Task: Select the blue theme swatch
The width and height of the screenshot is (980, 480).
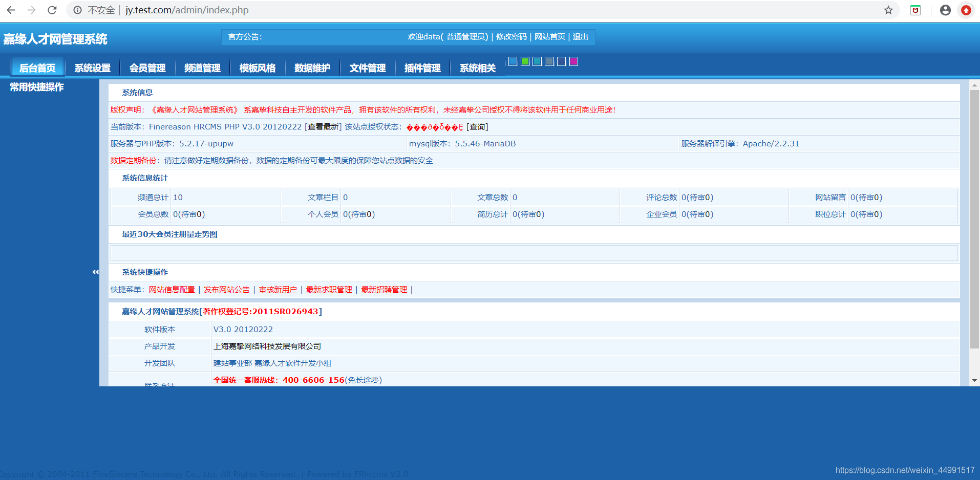Action: tap(513, 61)
